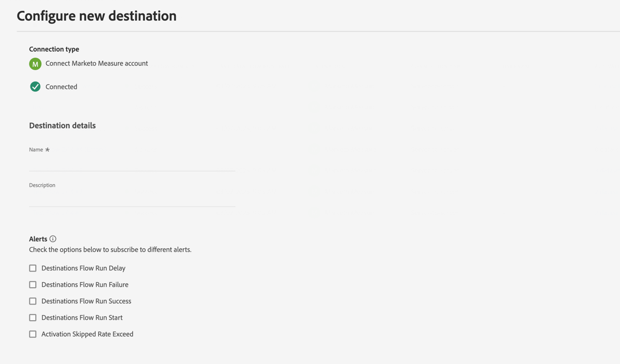Click the Connect Marketo Measure account text
The width and height of the screenshot is (620, 364).
click(97, 64)
